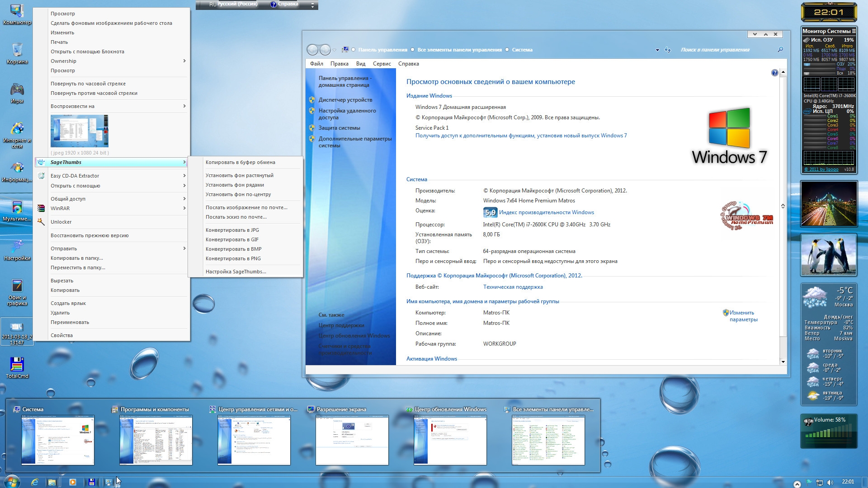Image resolution: width=868 pixels, height=488 pixels.
Task: Open the Вид menu
Action: coord(360,64)
